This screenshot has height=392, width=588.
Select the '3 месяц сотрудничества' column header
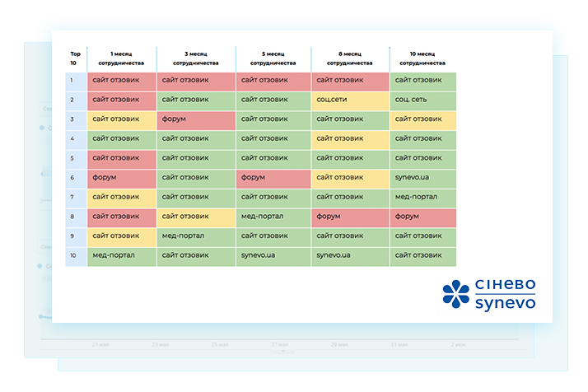(x=196, y=58)
